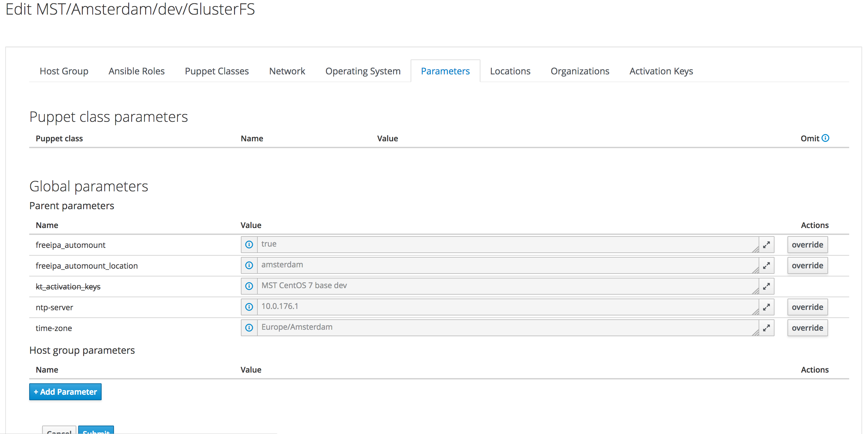Screen dimensions: 868x434
Task: Expand fullscreen editor for freeipa_automount value
Action: tap(766, 245)
